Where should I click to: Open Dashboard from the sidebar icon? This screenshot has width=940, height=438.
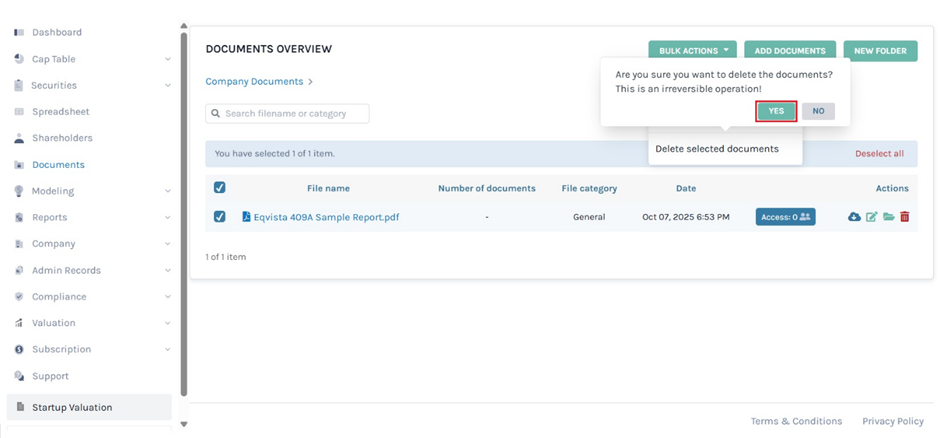19,32
